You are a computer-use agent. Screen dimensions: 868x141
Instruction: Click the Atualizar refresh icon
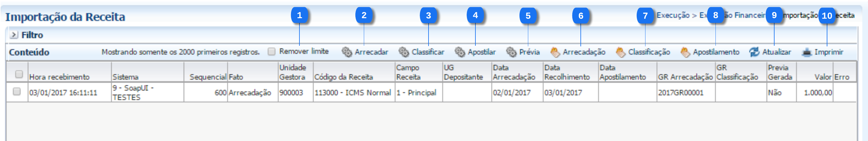(x=754, y=52)
